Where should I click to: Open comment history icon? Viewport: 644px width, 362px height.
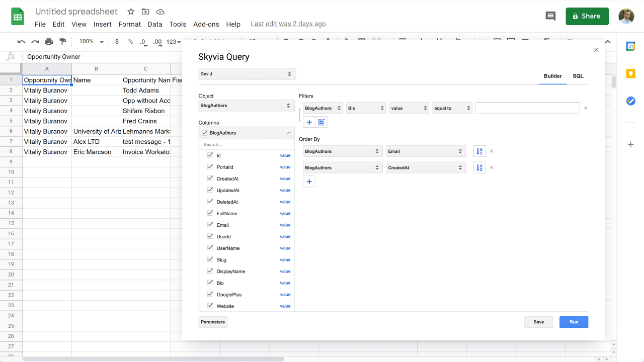550,16
